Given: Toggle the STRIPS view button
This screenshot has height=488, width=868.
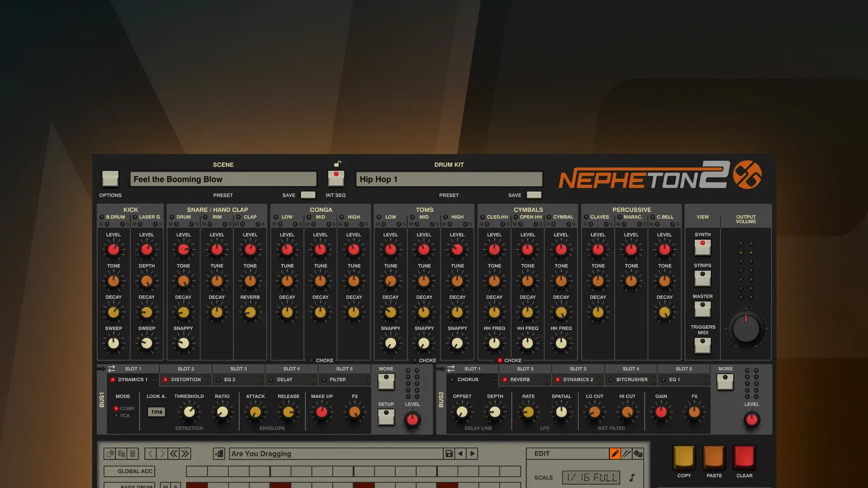Looking at the screenshot, I should coord(703,278).
